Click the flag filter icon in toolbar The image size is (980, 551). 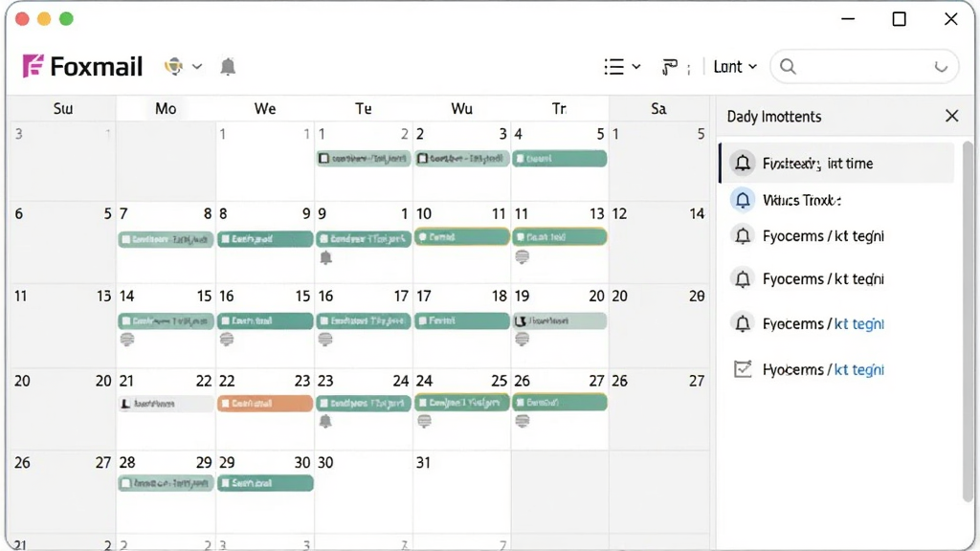click(x=669, y=66)
